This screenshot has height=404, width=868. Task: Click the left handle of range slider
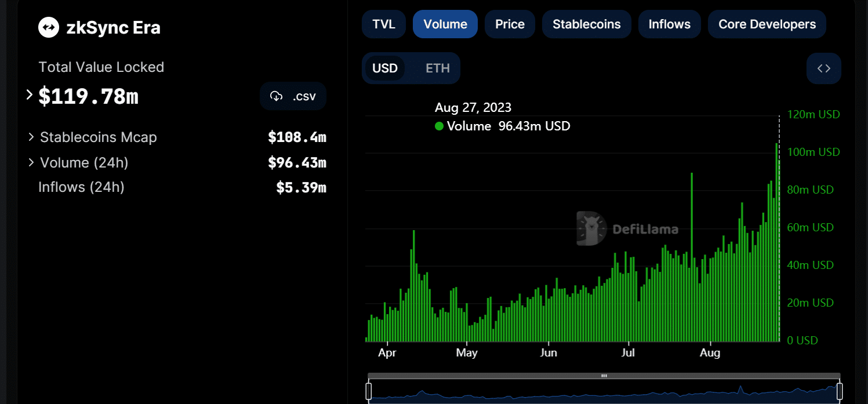(x=369, y=391)
